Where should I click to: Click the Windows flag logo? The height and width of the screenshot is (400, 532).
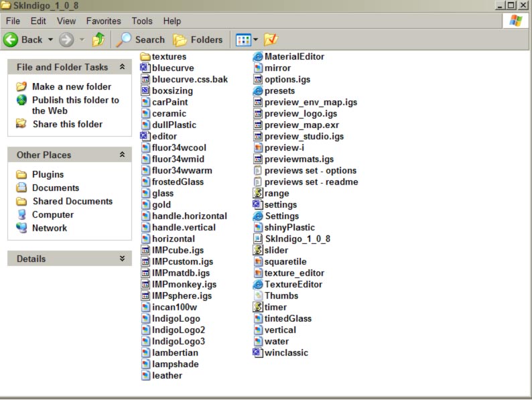[x=516, y=21]
